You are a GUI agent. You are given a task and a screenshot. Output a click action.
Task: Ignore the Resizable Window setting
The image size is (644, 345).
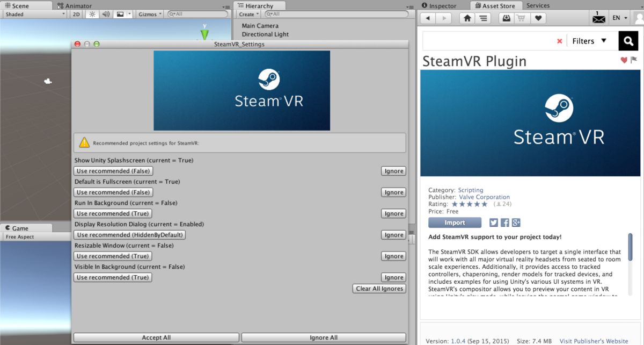pyautogui.click(x=394, y=256)
